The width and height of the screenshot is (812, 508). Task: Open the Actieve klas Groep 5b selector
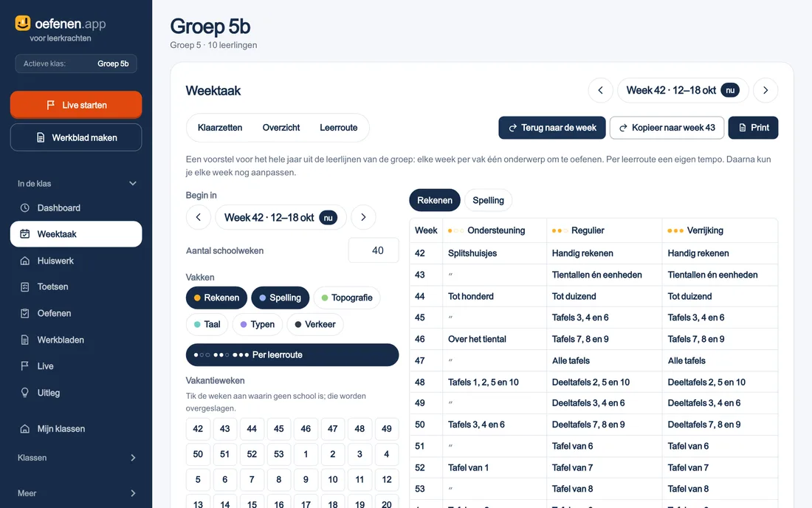(x=75, y=63)
